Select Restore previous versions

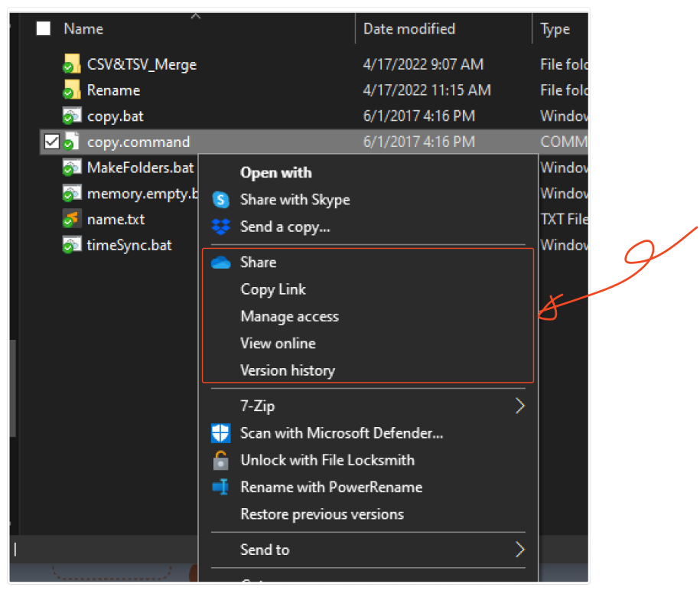click(x=321, y=514)
